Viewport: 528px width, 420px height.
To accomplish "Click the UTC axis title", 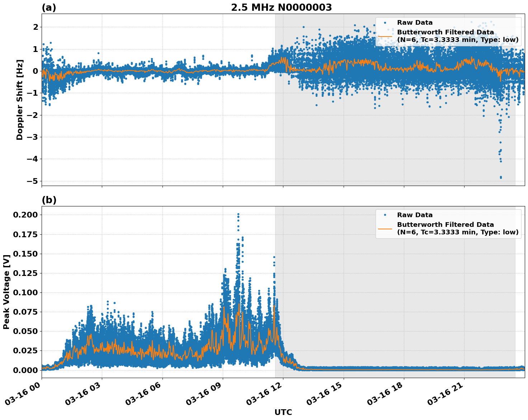I will (x=283, y=412).
